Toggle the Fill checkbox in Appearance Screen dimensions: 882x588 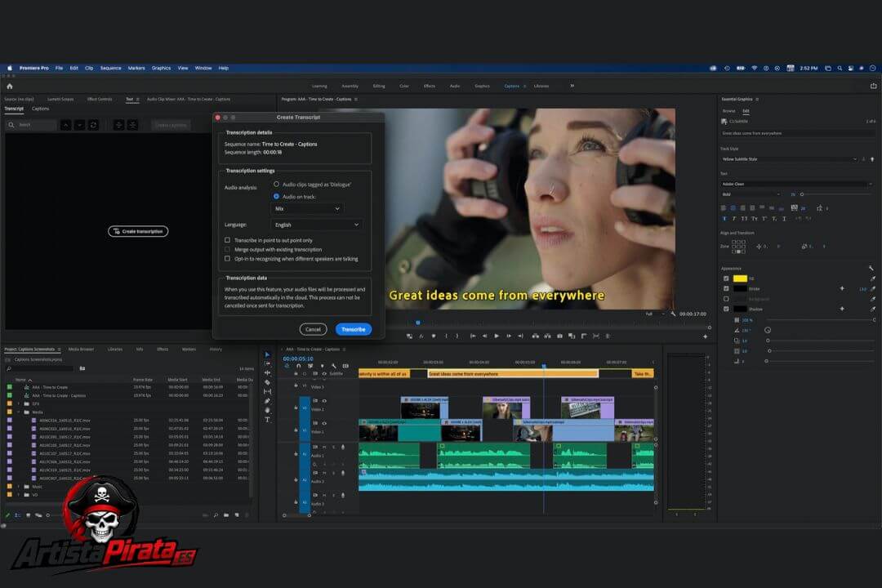(726, 278)
